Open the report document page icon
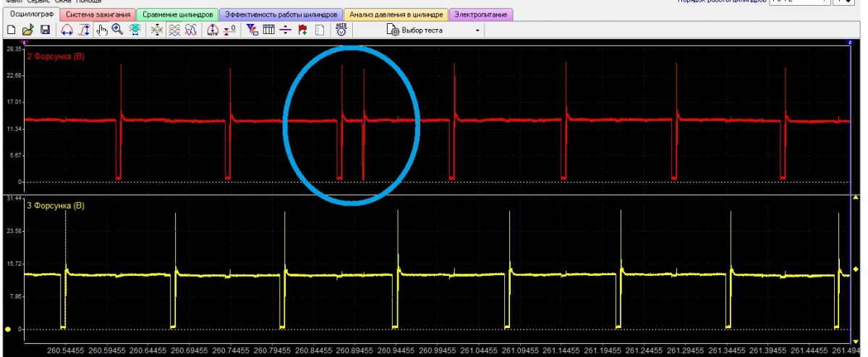Screen dimensions: 868x357 (x=319, y=30)
